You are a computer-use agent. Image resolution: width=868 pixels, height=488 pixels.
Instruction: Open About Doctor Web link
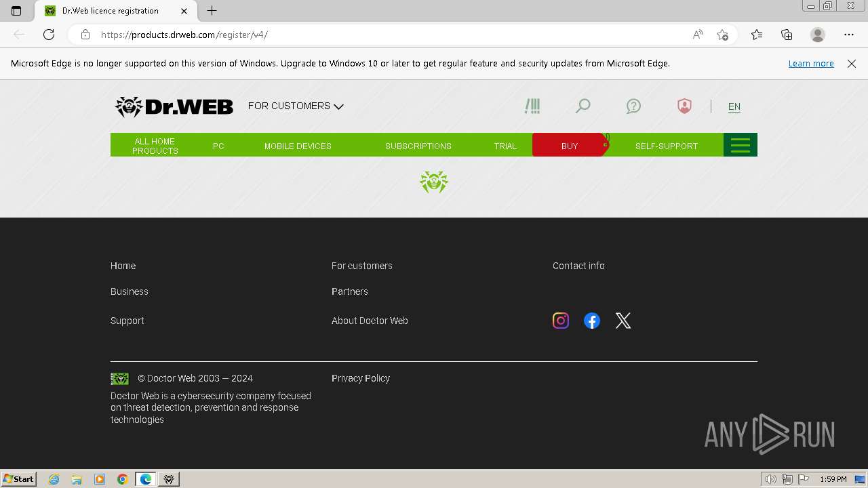(370, 321)
